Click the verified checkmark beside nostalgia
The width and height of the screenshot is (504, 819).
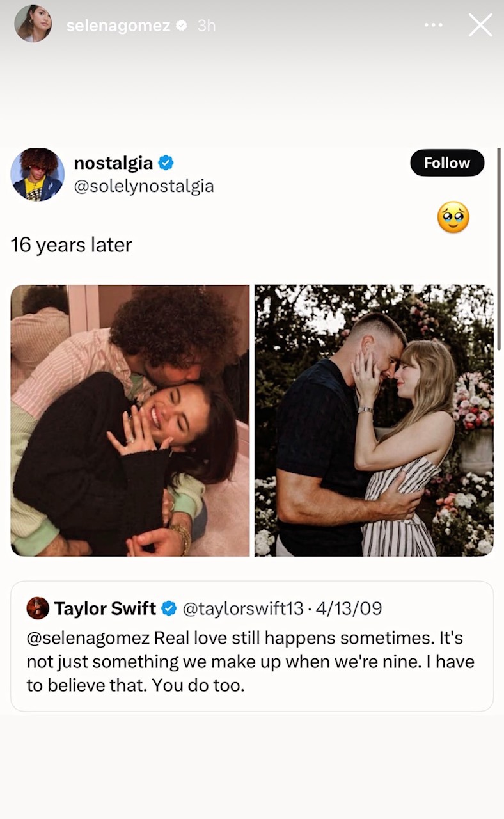[x=166, y=163]
